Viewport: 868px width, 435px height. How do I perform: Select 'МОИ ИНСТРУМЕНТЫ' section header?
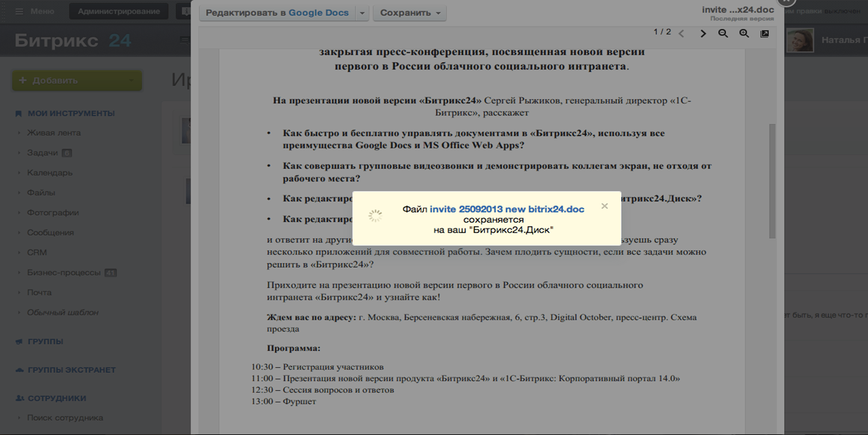point(71,113)
